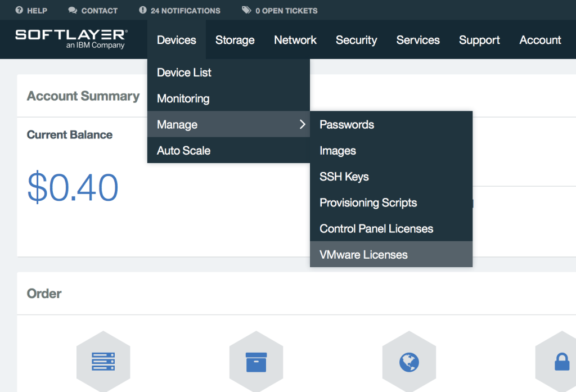576x392 pixels.
Task: Select Device List from Devices menu
Action: tap(228, 73)
